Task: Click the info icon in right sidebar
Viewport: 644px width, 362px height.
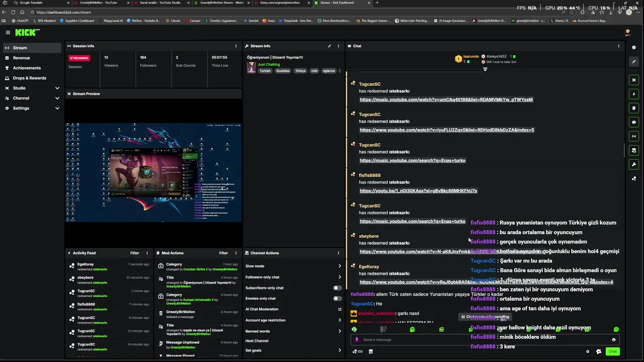Action: point(634,47)
